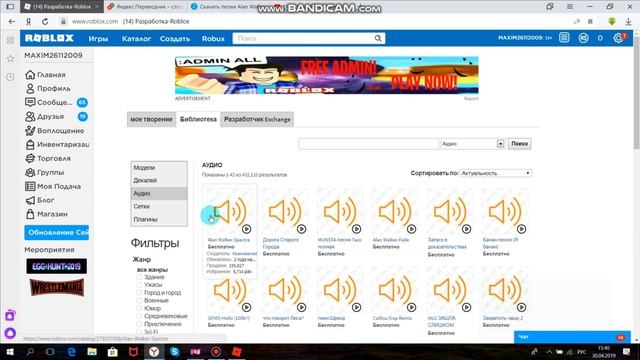
Task: Open the Windows Start menu
Action: click(10, 351)
